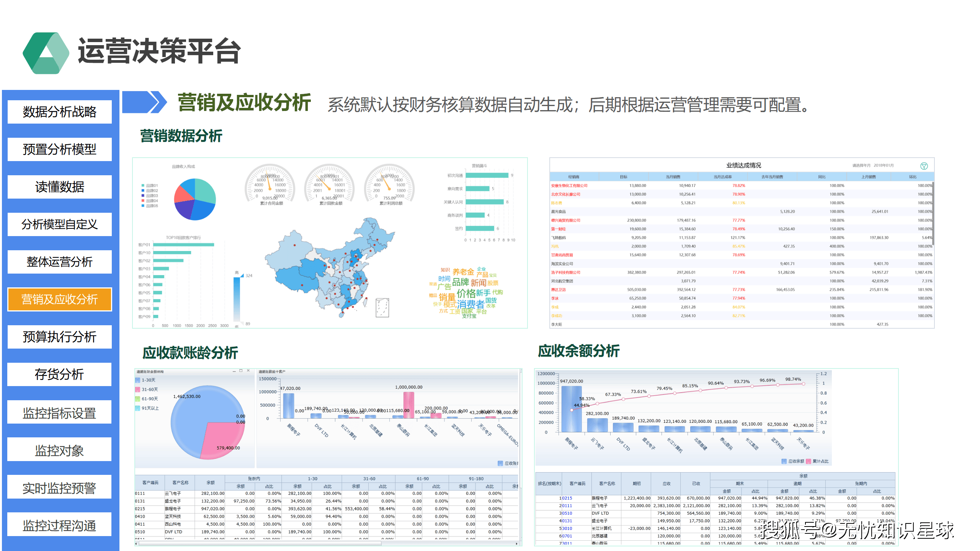Image resolution: width=980 pixels, height=551 pixels.
Task: Click the 经销商 column header
Action: point(573,177)
